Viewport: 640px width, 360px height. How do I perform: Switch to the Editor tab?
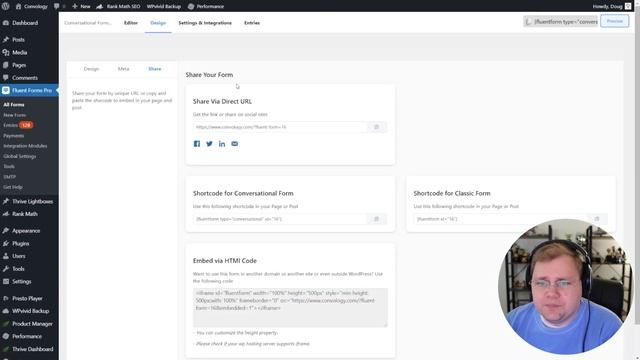coord(131,23)
